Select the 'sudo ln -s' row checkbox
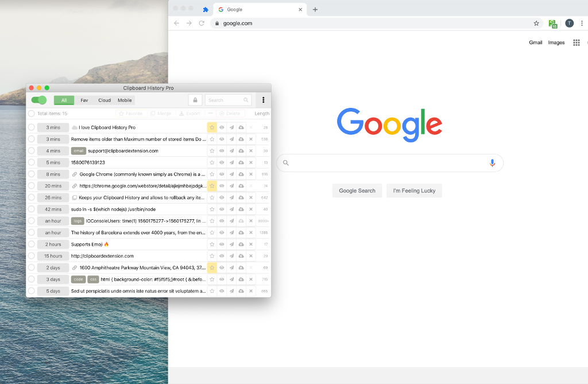Screen dimensions: 588x384 32,209
